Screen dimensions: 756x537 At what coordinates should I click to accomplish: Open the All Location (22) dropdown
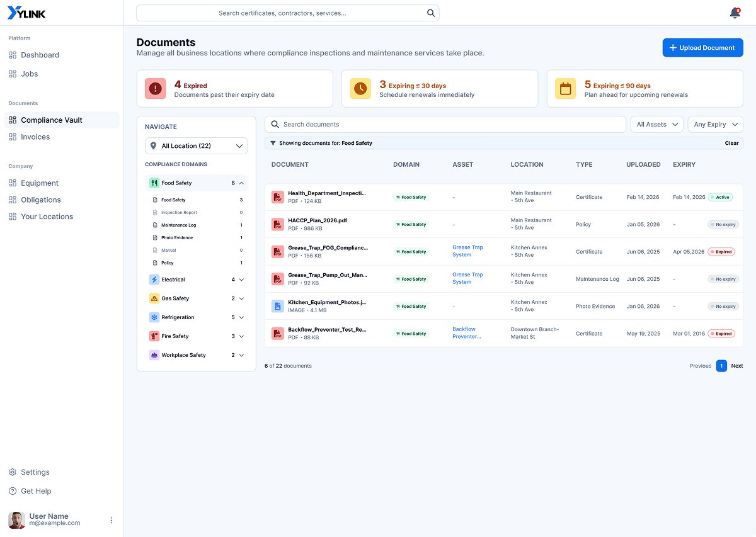tap(197, 146)
